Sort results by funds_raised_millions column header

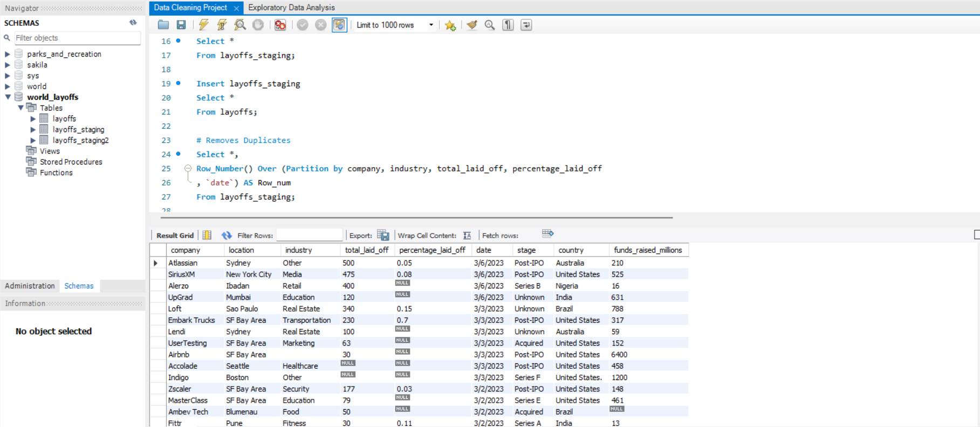point(648,250)
